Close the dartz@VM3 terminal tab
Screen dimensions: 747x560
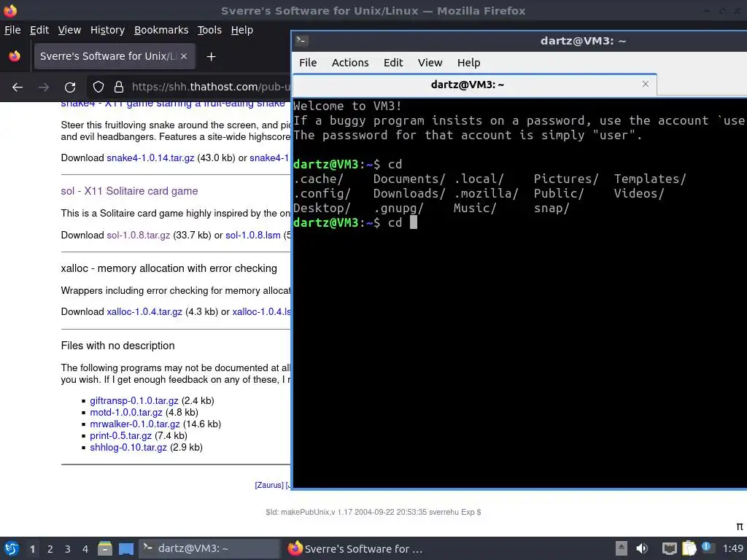click(x=646, y=84)
